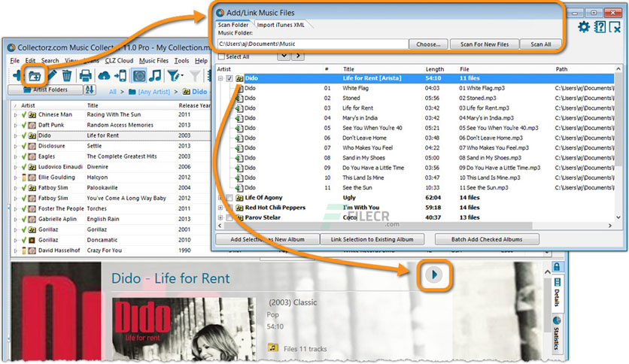Open the Music Files menu
Screen dimensions: 629x364
(153, 60)
